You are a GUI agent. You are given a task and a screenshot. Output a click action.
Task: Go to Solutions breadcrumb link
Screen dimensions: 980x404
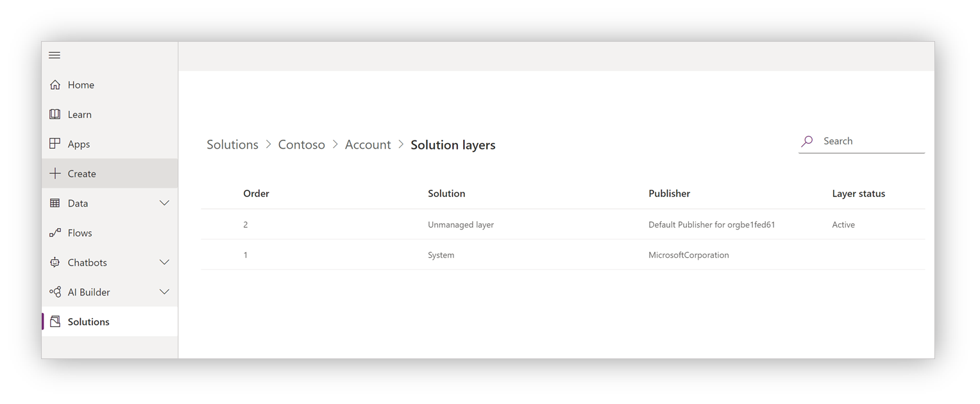coord(232,145)
